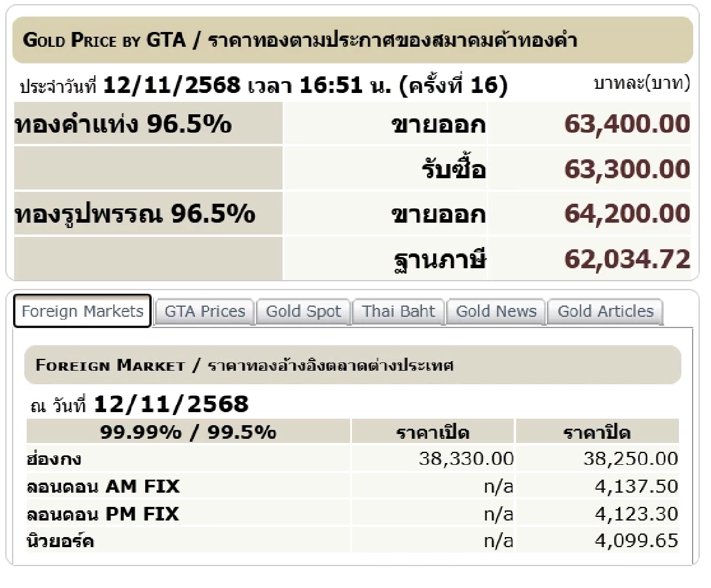Click the closing price column header ราคาปิด
This screenshot has width=711, height=588.
coord(597,432)
